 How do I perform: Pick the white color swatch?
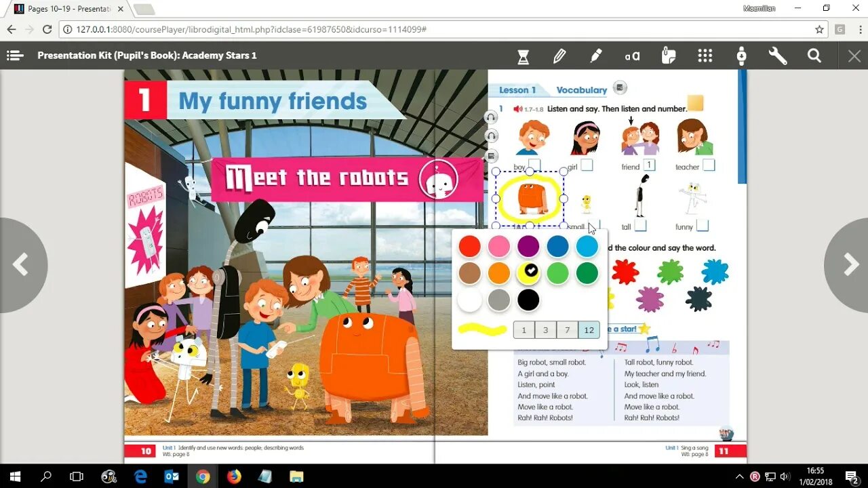[469, 300]
